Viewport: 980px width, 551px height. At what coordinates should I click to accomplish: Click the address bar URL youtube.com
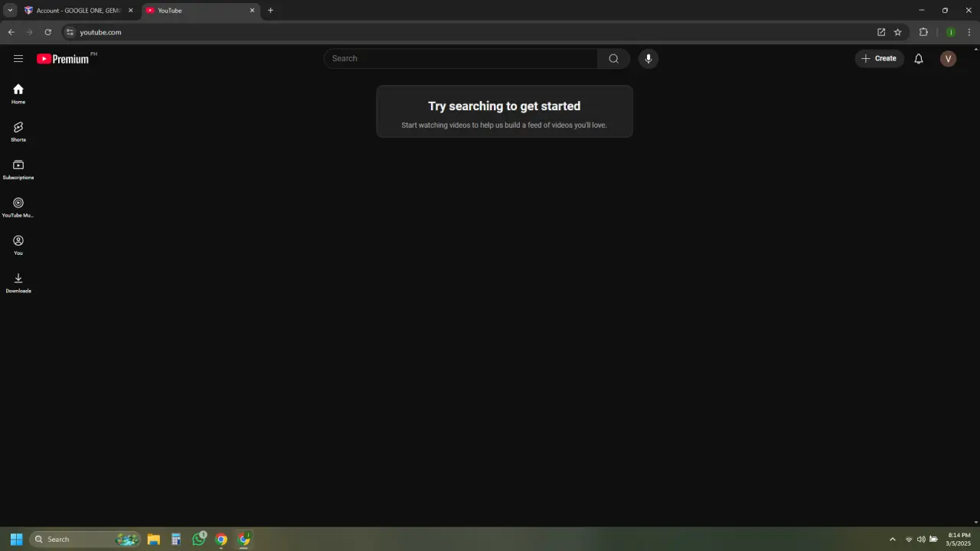(x=100, y=32)
